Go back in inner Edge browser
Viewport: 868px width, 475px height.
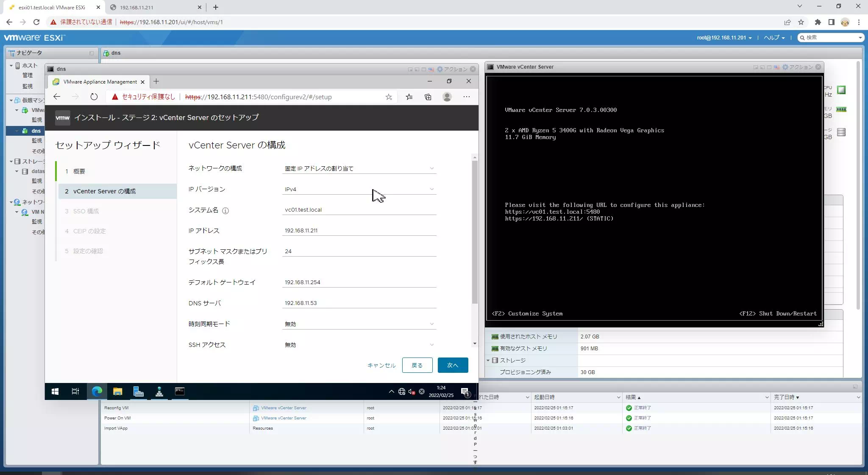click(57, 97)
